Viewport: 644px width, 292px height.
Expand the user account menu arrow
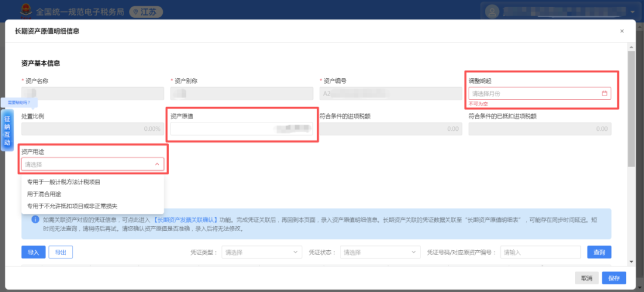click(x=631, y=13)
